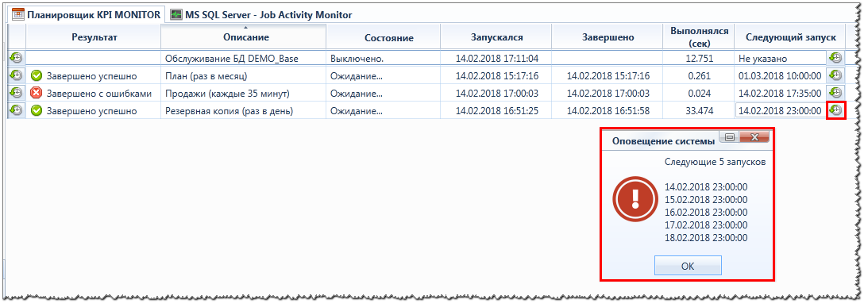
Task: Click finished time 14.02.2018 16:51:58
Action: (608, 111)
